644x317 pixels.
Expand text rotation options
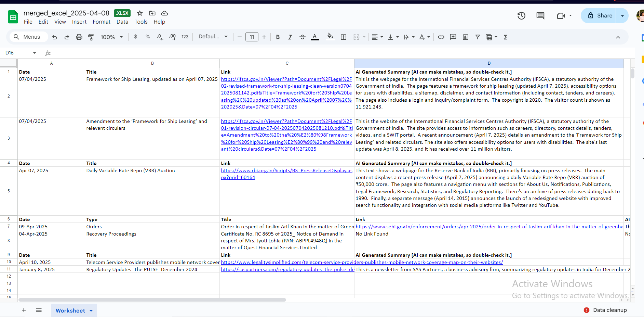(425, 37)
